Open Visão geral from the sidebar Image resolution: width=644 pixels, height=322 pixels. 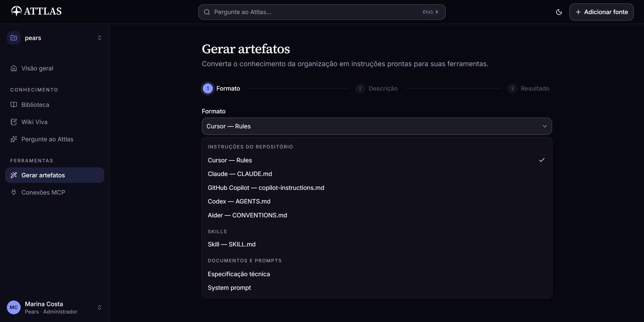[x=55, y=68]
